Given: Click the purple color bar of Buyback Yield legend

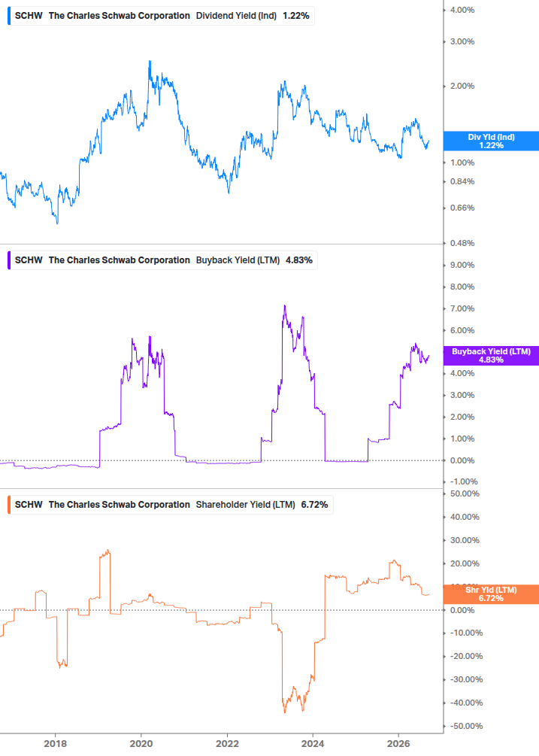Looking at the screenshot, I should pyautogui.click(x=9, y=260).
